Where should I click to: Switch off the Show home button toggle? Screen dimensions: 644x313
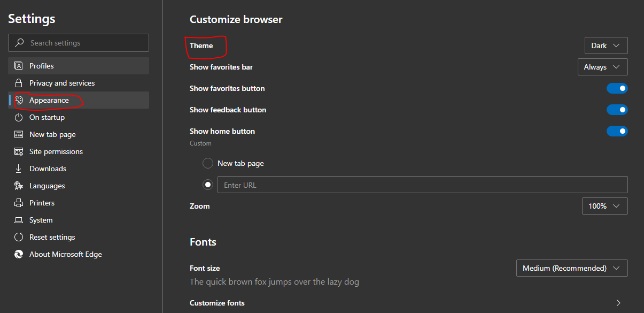(x=617, y=131)
